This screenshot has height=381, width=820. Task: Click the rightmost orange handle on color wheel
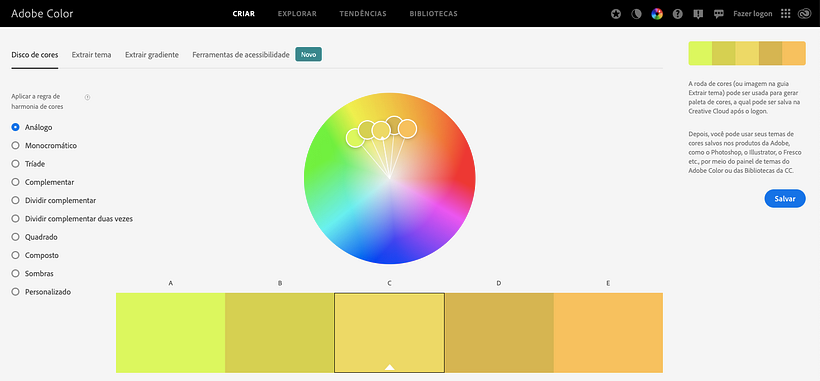(407, 129)
